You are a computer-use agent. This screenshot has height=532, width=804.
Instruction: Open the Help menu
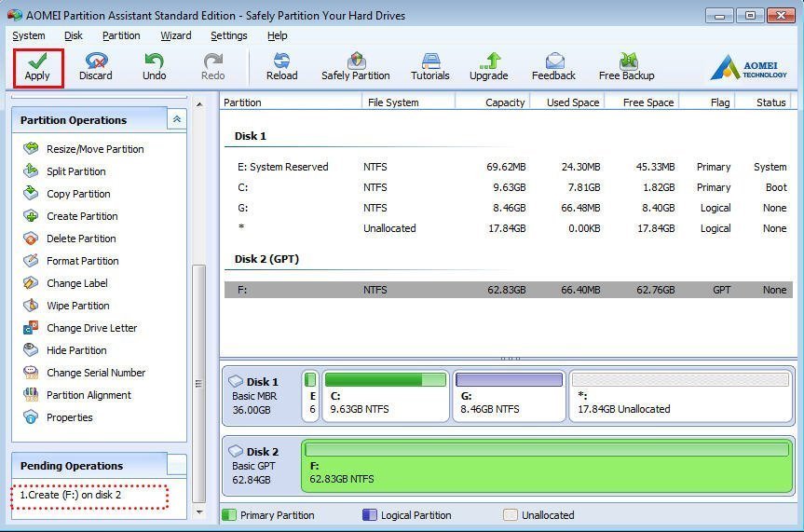(x=277, y=35)
